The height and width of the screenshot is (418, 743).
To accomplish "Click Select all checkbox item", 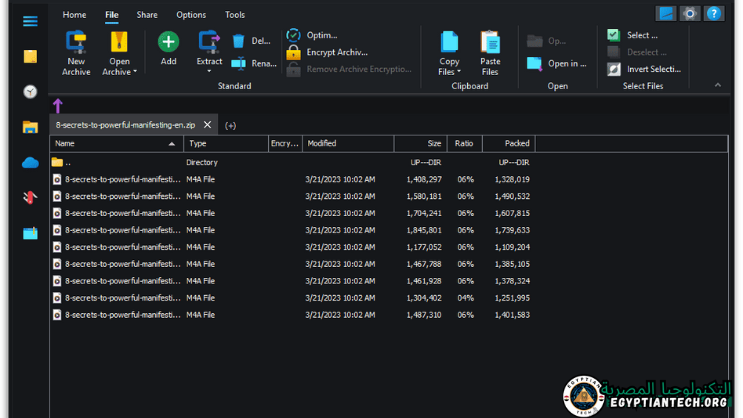I will (614, 35).
